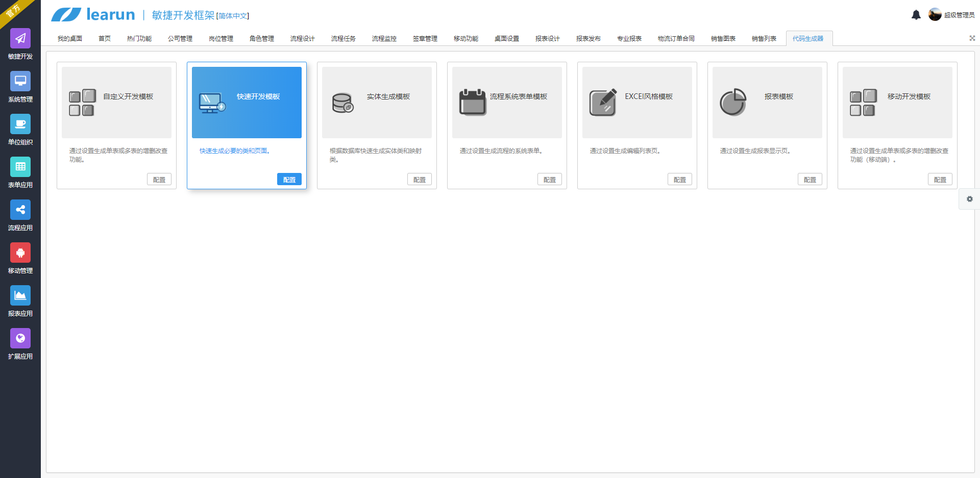Click description 根据数据库快速生成实体类和映射类。

point(376,155)
